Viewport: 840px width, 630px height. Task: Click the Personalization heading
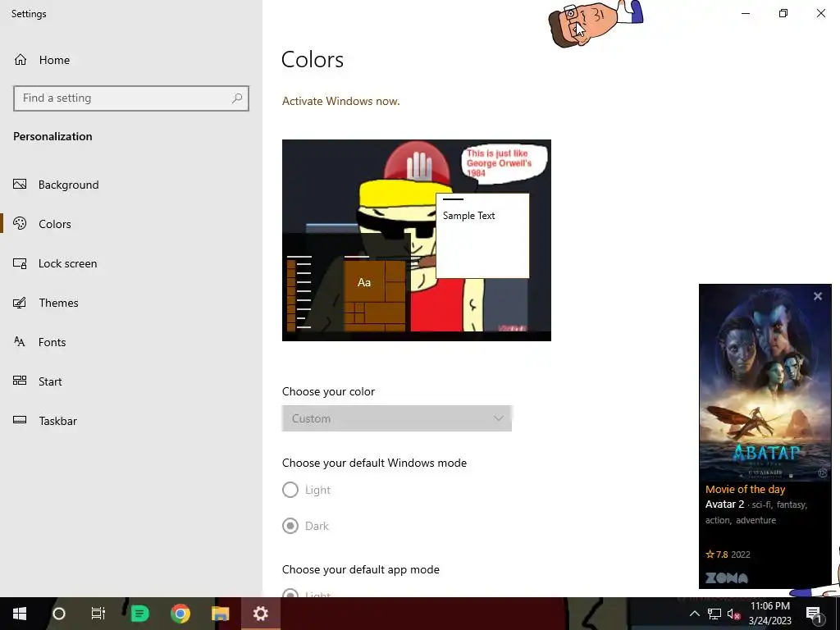52,136
